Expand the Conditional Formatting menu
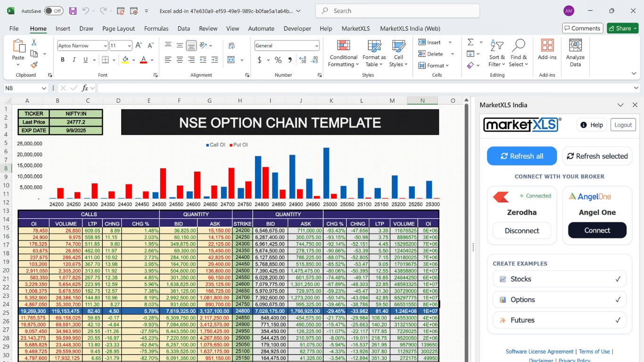This screenshot has width=644, height=362. click(344, 53)
